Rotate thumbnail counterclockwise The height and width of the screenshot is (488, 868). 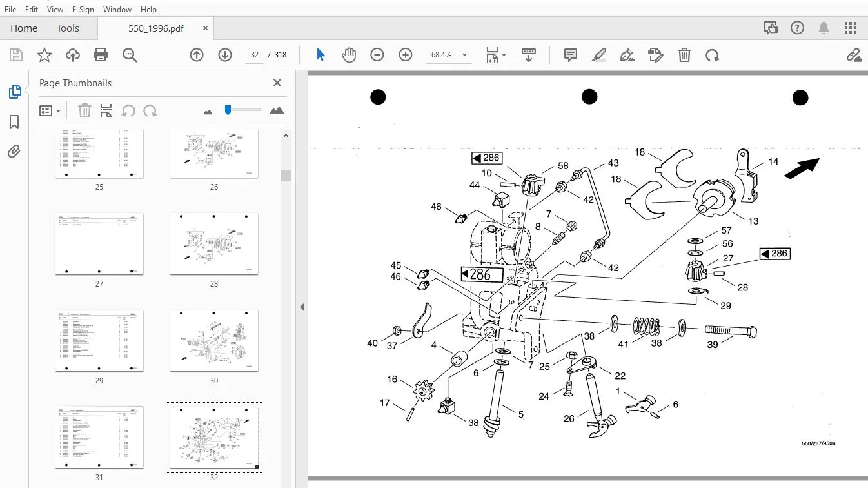coord(128,110)
